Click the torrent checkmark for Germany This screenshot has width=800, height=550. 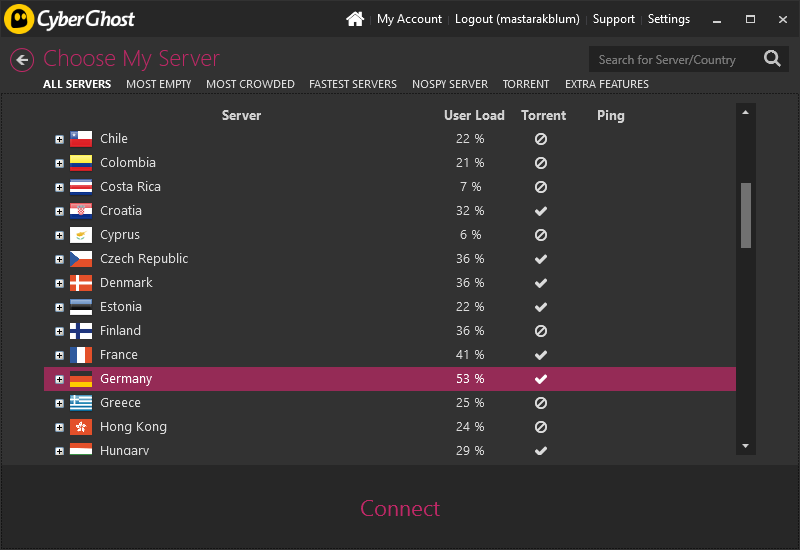541,379
